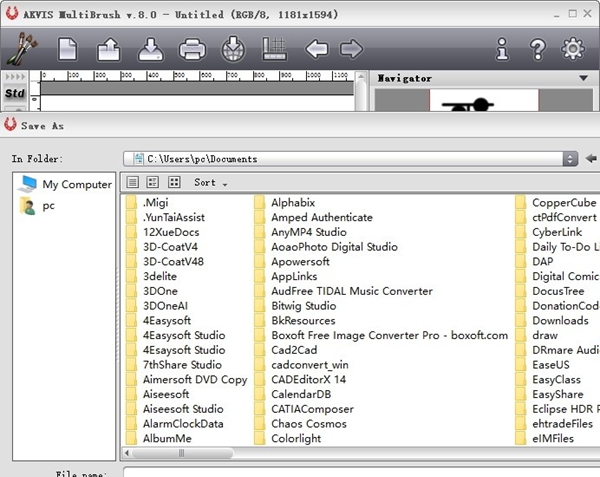Image resolution: width=600 pixels, height=477 pixels.
Task: Select the Chaos Cosmos folder
Action: [x=301, y=424]
